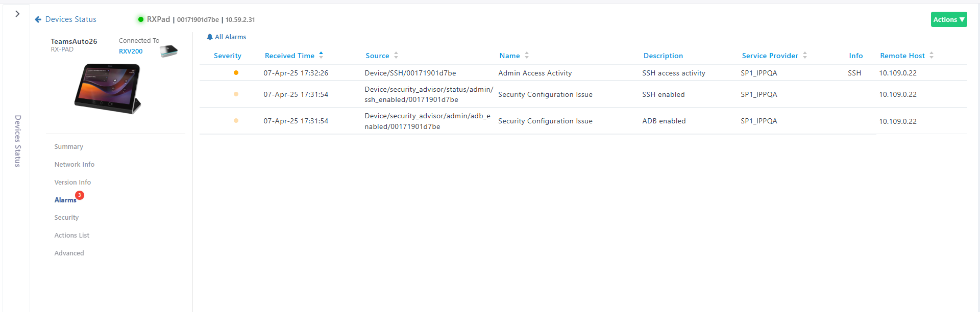Open the Security section
The height and width of the screenshot is (312, 980).
[x=66, y=217]
